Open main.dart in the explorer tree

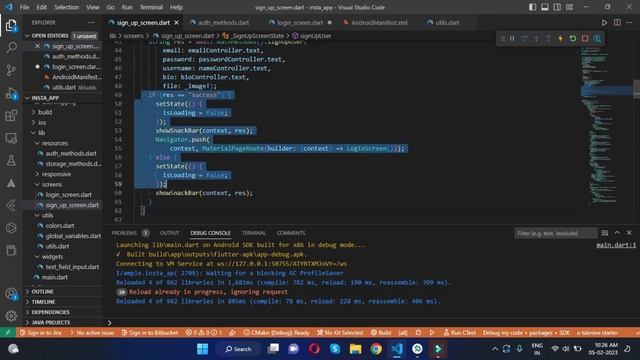coord(55,277)
